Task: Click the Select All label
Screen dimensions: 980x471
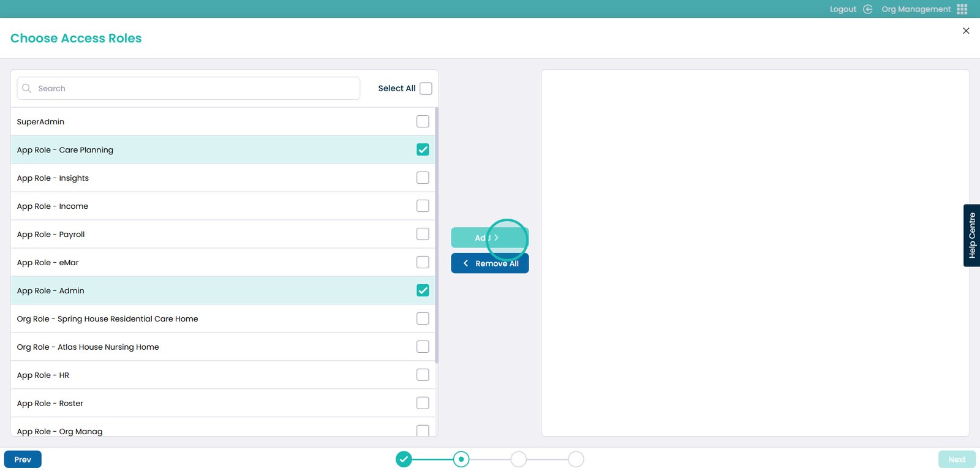Action: click(397, 88)
